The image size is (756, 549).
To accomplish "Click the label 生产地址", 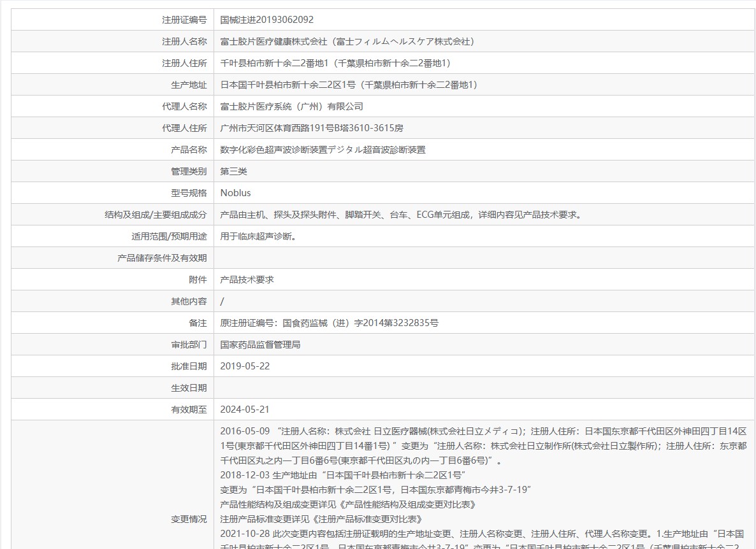I will point(189,85).
